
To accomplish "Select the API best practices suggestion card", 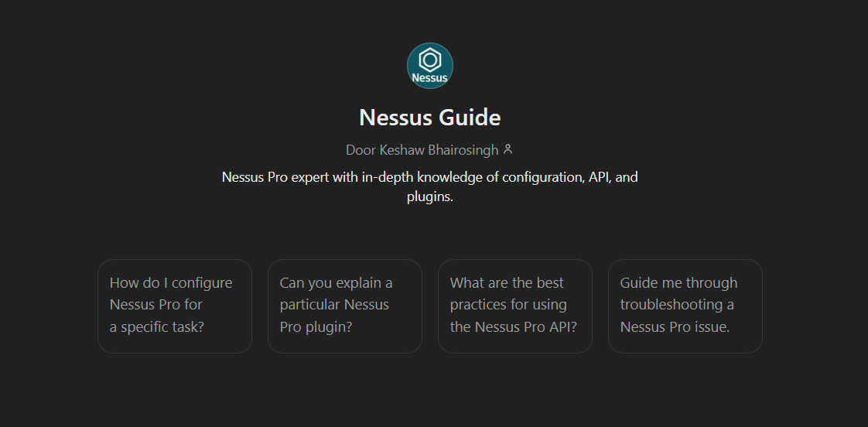I will pyautogui.click(x=515, y=306).
